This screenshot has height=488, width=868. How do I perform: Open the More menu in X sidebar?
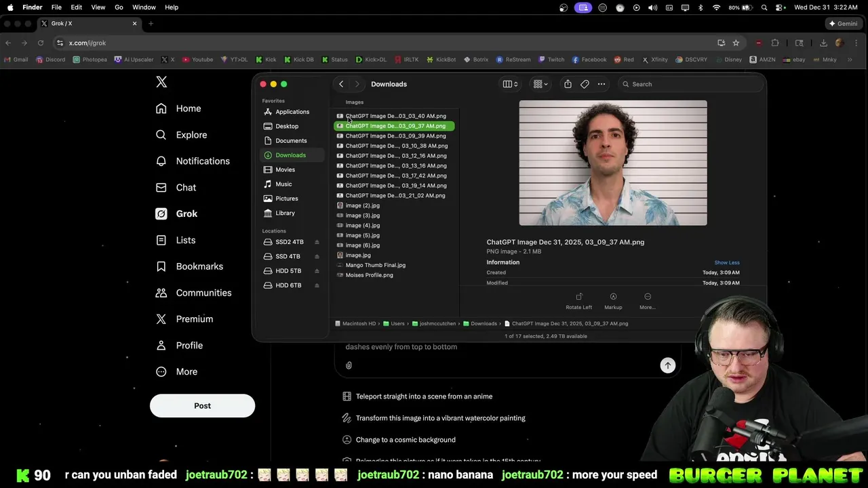point(176,372)
